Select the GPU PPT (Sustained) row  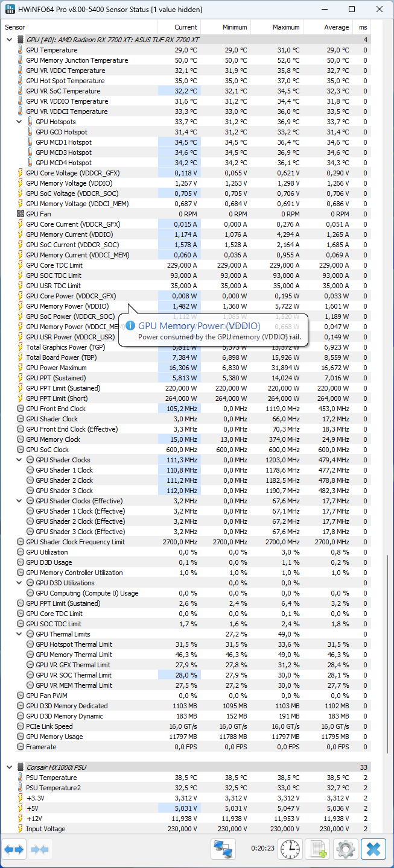(187, 378)
